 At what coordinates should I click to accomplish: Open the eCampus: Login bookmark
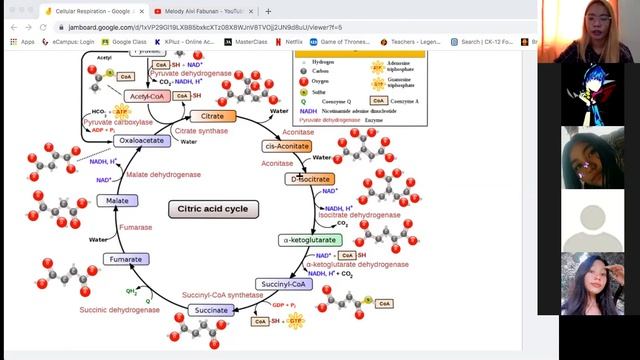tap(68, 42)
